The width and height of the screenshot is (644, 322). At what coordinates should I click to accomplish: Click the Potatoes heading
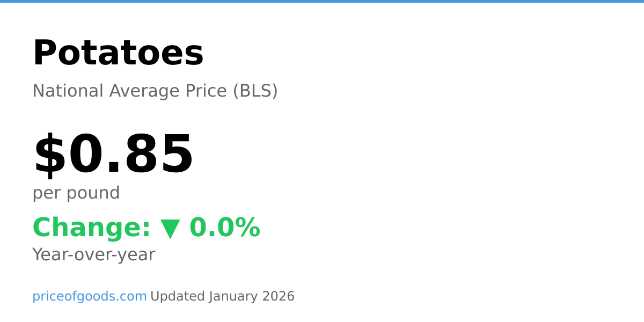tap(118, 53)
